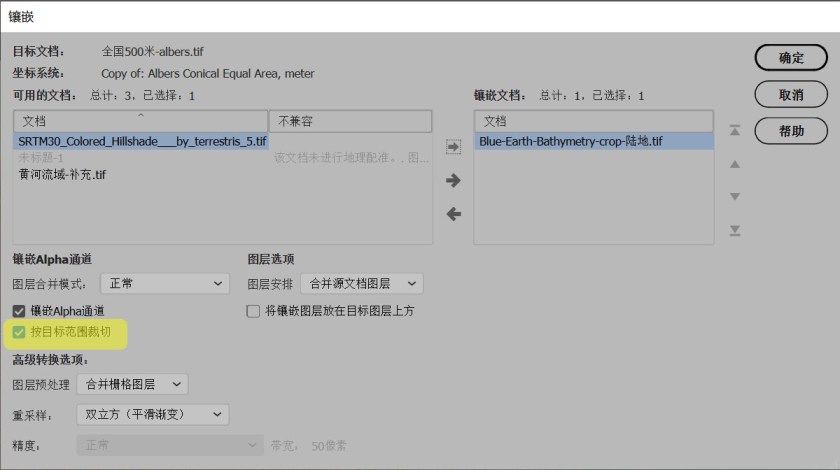
Task: Click the 确定 button
Action: 791,58
